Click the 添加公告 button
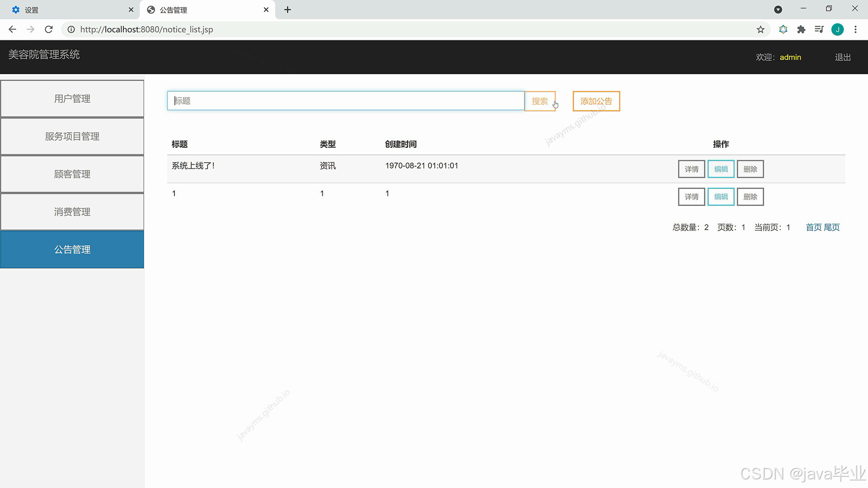 596,101
